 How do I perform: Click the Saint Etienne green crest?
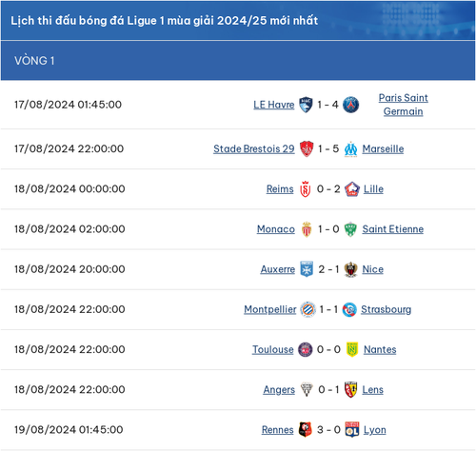coord(350,229)
